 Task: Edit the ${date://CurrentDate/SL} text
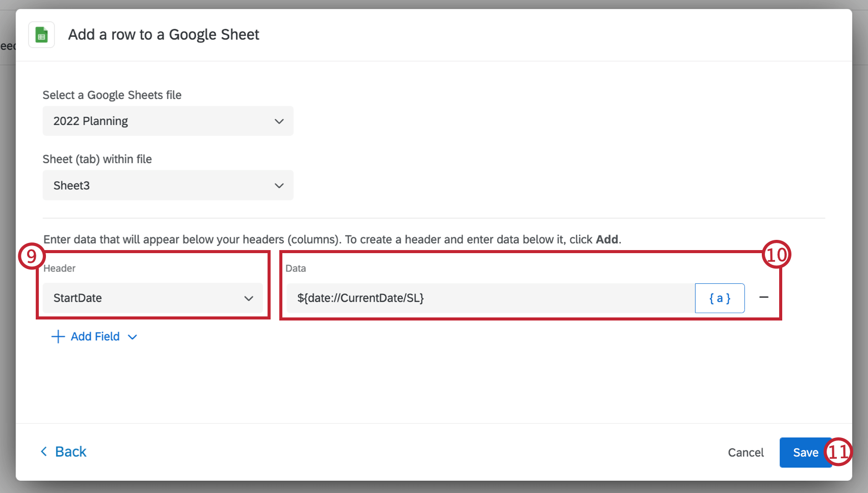click(x=361, y=298)
